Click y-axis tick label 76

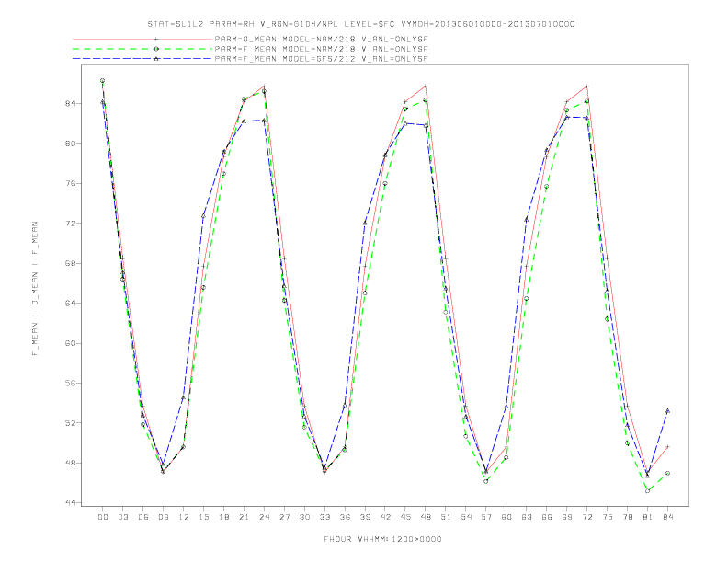(x=70, y=183)
